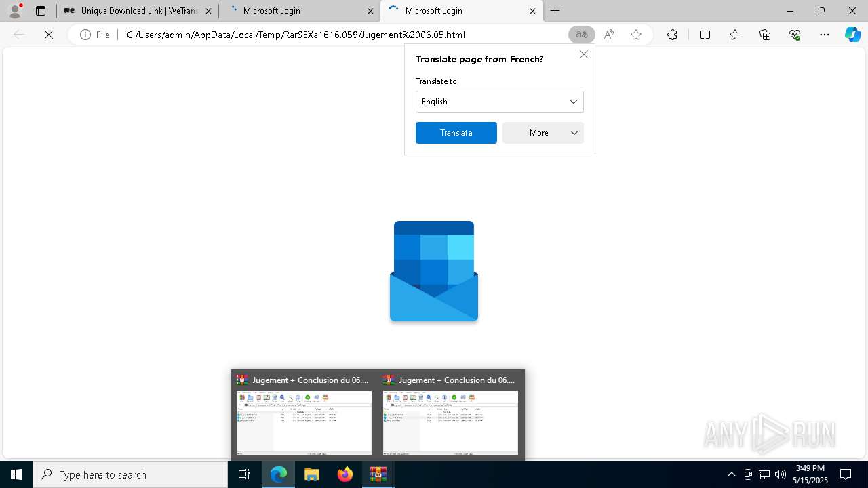
Task: Add this page to favorites star
Action: tap(636, 35)
